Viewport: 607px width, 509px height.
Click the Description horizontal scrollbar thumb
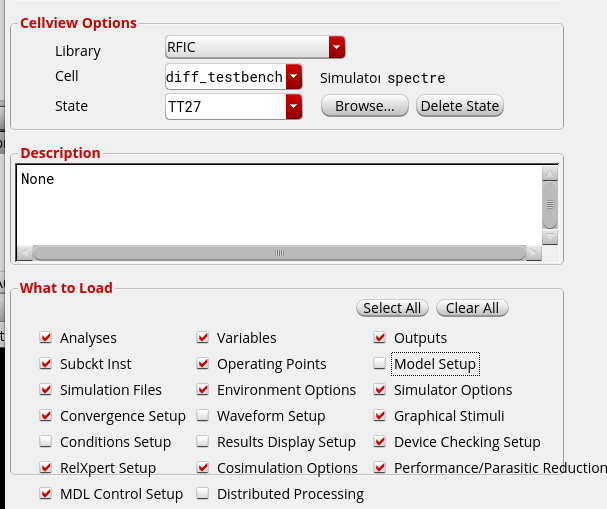pos(279,253)
